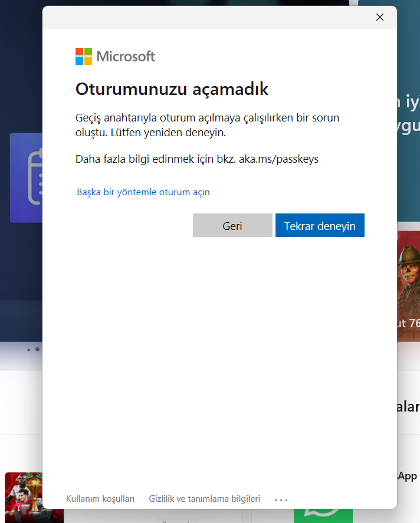Click the Tekrar deneyin button
Viewport: 420px width, 523px height.
(320, 225)
